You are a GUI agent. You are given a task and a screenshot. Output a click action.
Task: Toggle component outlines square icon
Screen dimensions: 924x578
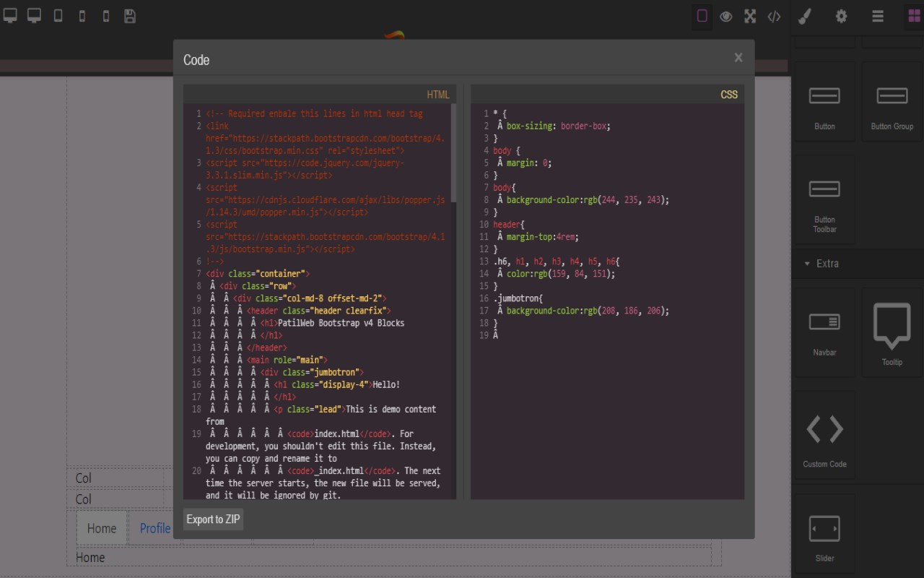point(702,16)
